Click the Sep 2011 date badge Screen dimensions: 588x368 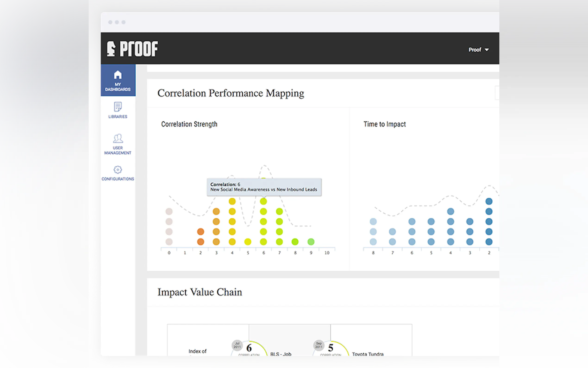click(319, 345)
